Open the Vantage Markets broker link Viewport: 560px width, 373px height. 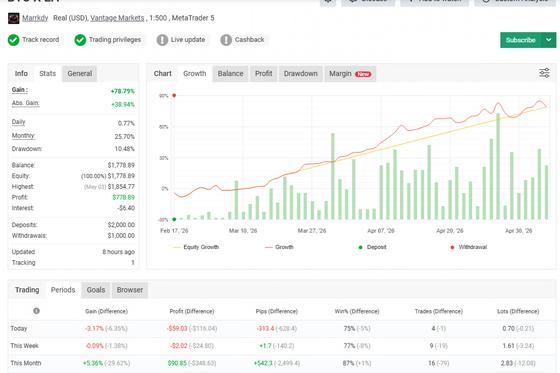[117, 18]
